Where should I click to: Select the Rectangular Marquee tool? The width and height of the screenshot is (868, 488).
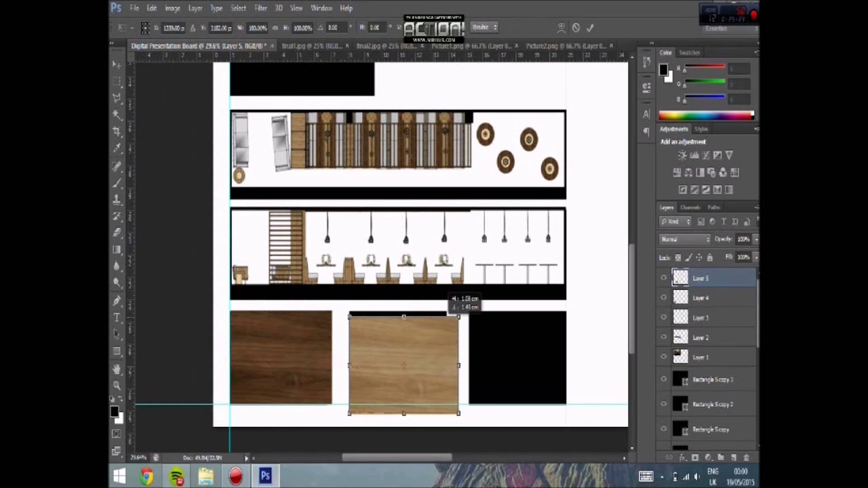click(x=117, y=81)
